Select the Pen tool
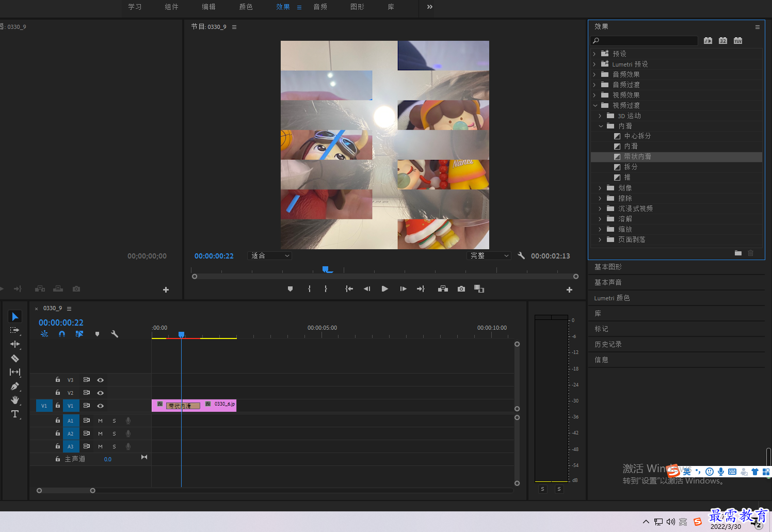The width and height of the screenshot is (772, 532). pyautogui.click(x=15, y=386)
